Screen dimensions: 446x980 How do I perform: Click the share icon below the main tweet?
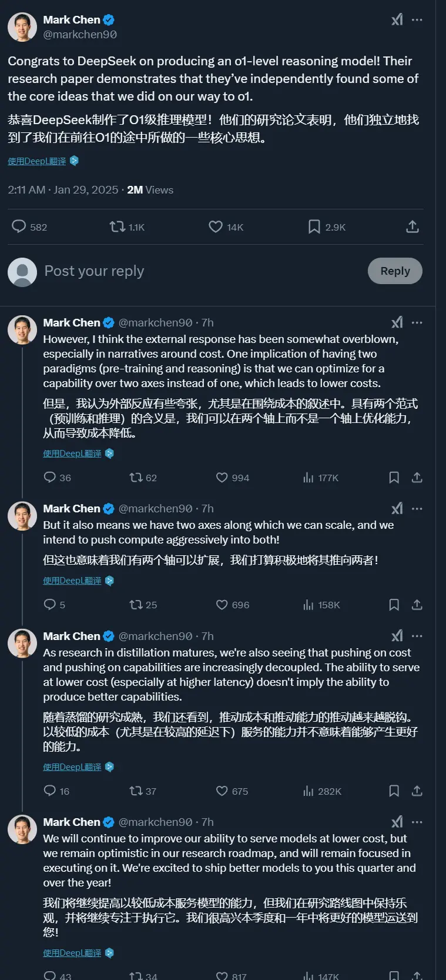click(413, 226)
